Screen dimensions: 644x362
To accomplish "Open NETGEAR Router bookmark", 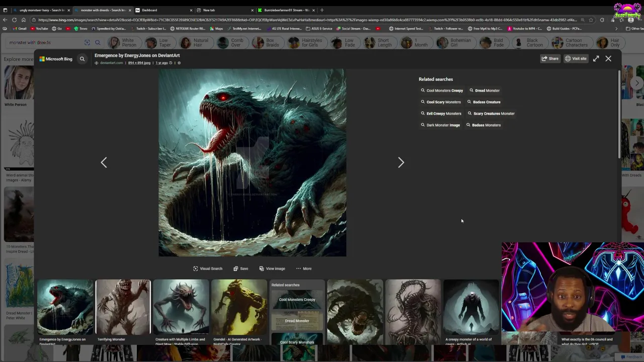I will [187, 29].
